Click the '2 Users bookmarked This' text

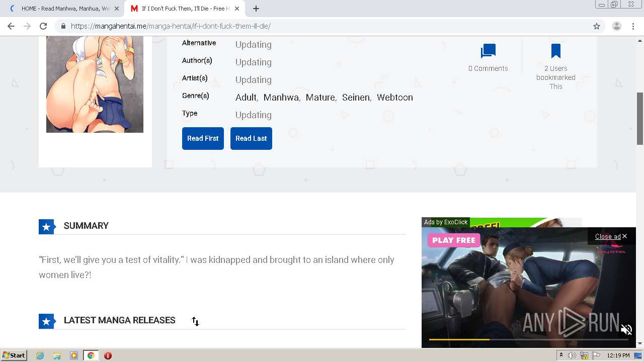pos(556,77)
